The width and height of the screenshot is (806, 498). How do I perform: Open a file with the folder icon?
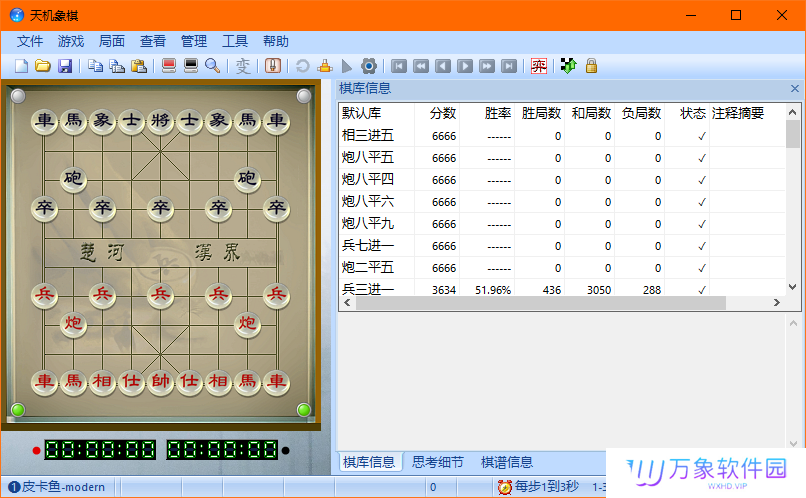(x=43, y=66)
